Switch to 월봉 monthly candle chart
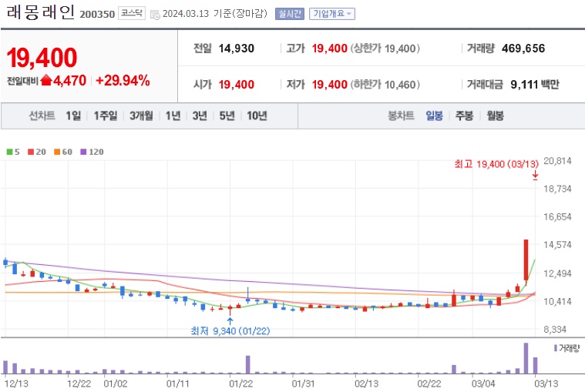585x392 pixels. (x=495, y=116)
